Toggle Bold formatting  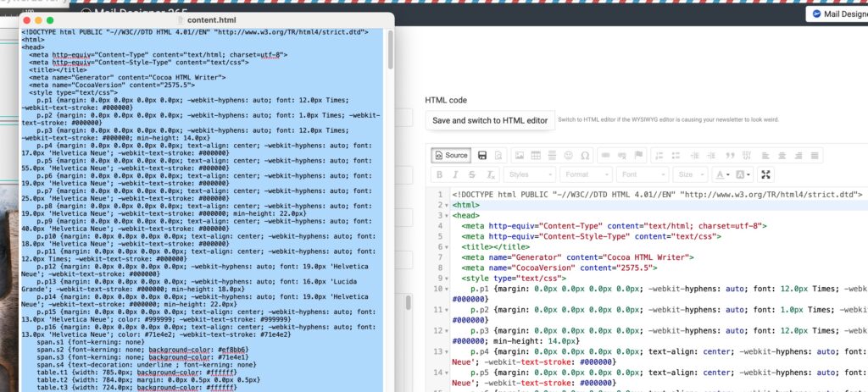click(x=440, y=174)
